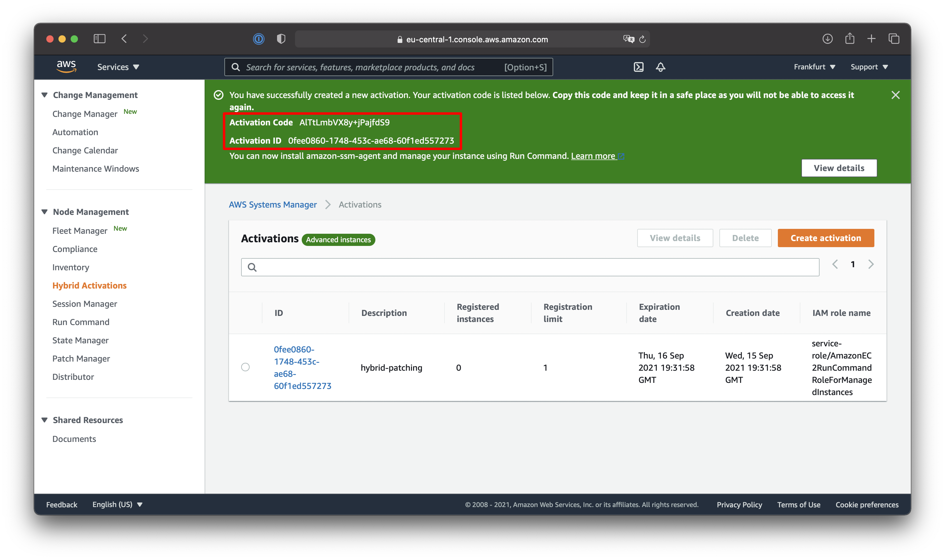945x560 pixels.
Task: Show the tab overview icon
Action: [x=894, y=38]
